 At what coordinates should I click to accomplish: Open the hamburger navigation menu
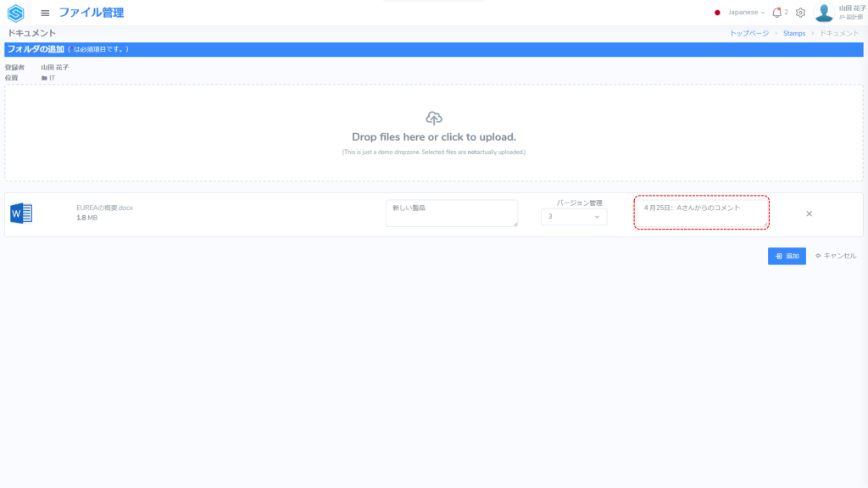(x=45, y=13)
